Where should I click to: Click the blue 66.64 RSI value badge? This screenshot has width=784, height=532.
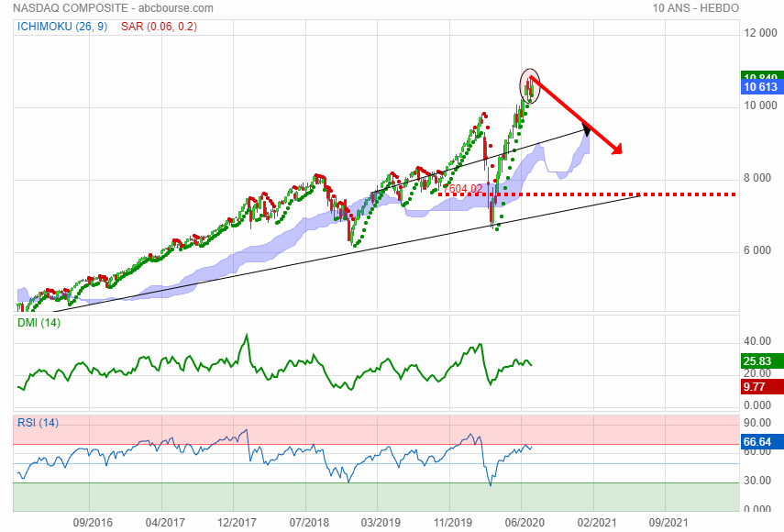click(x=762, y=442)
